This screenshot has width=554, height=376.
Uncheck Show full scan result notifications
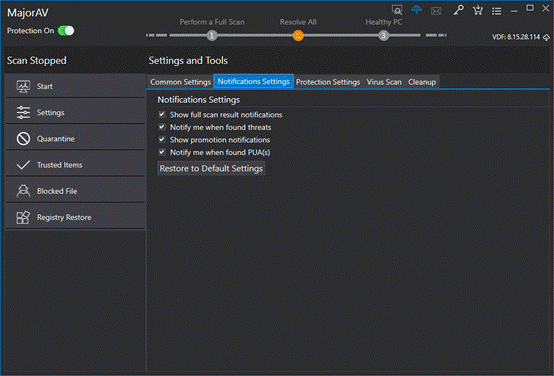tap(162, 114)
